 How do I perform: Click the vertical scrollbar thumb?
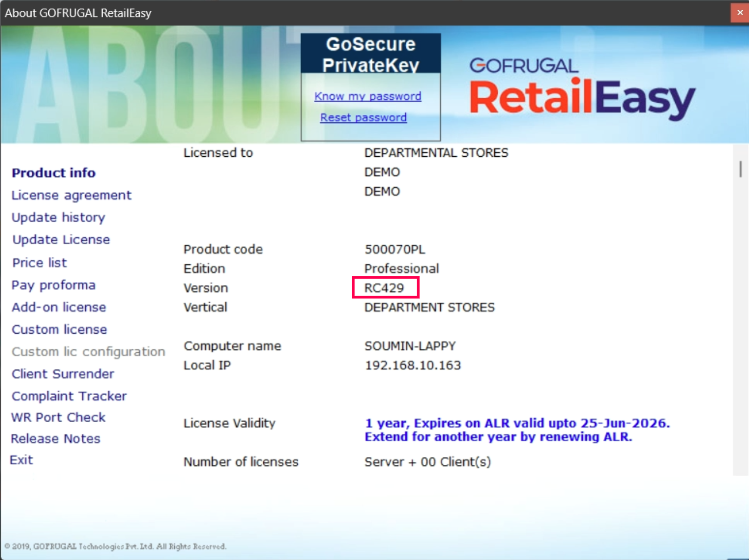pyautogui.click(x=741, y=169)
